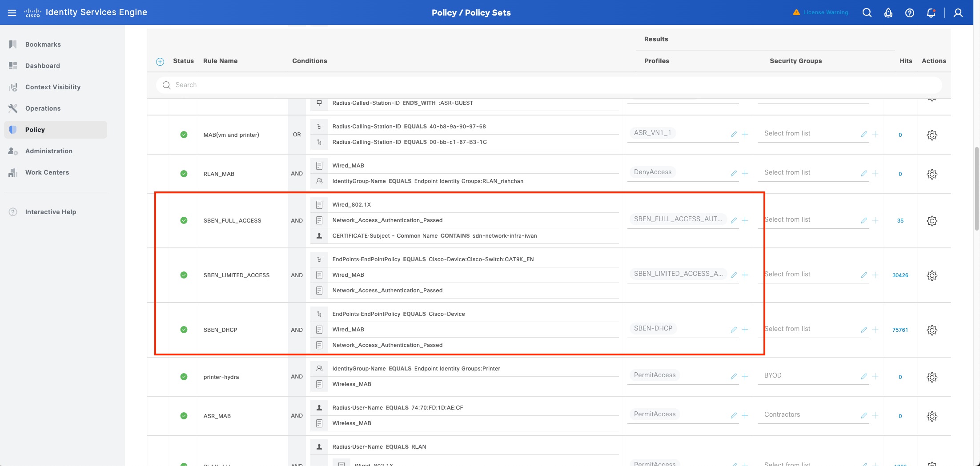Screen dimensions: 980x466
Task: Open Security Groups dropdown for RLAN_MAB rule
Action: (808, 172)
